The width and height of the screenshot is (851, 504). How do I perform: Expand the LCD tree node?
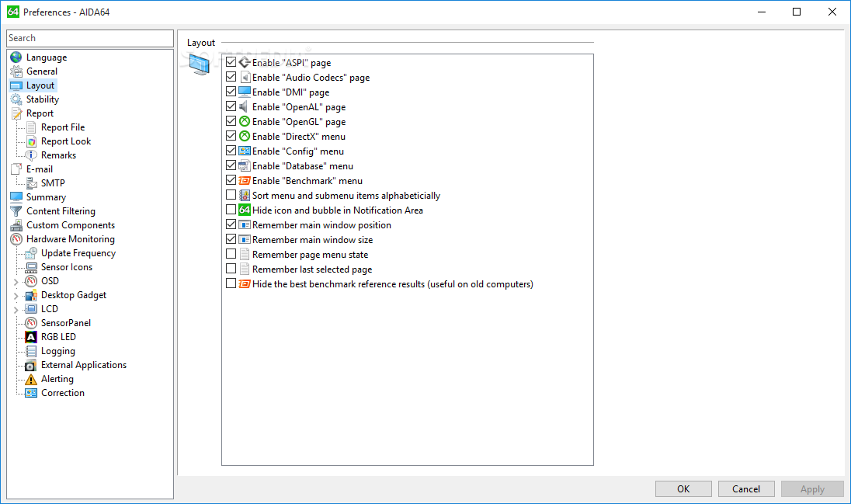tap(16, 310)
